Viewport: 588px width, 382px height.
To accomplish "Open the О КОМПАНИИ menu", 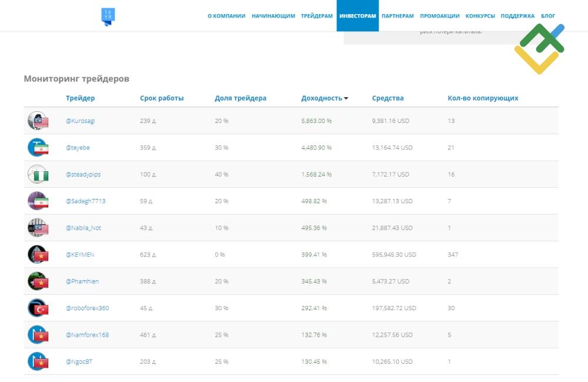I will point(226,16).
